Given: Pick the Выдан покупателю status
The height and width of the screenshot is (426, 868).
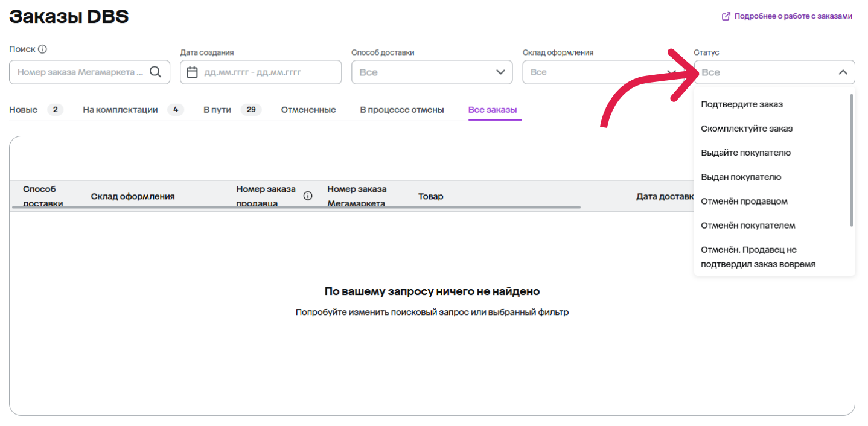Looking at the screenshot, I should (x=741, y=177).
